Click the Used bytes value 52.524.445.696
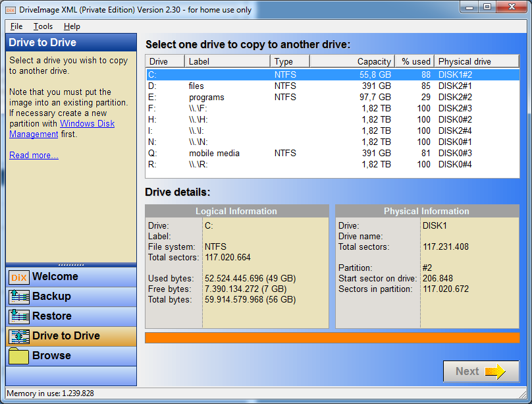Viewport: 532px width, 404px height. coord(250,278)
